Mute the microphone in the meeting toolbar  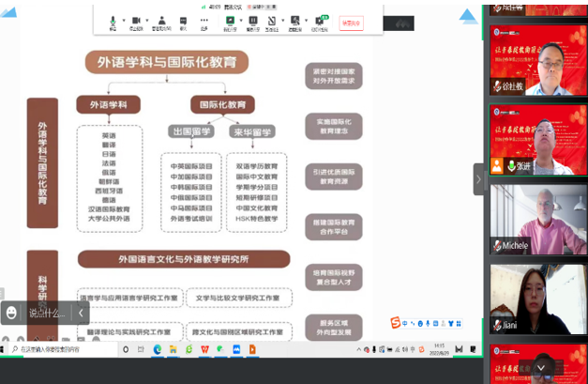click(113, 23)
